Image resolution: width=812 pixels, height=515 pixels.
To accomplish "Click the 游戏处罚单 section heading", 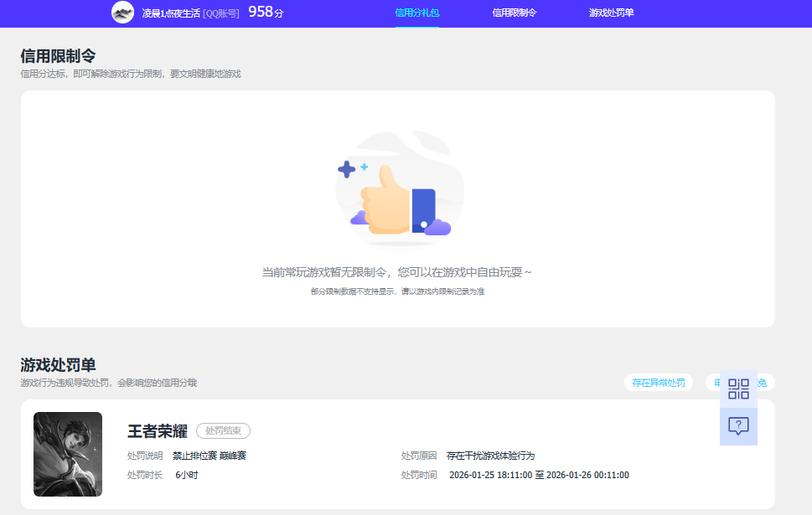I will 58,365.
